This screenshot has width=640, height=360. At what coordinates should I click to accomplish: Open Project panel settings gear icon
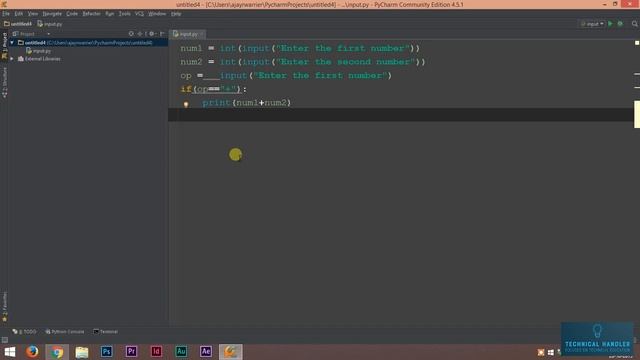152,34
